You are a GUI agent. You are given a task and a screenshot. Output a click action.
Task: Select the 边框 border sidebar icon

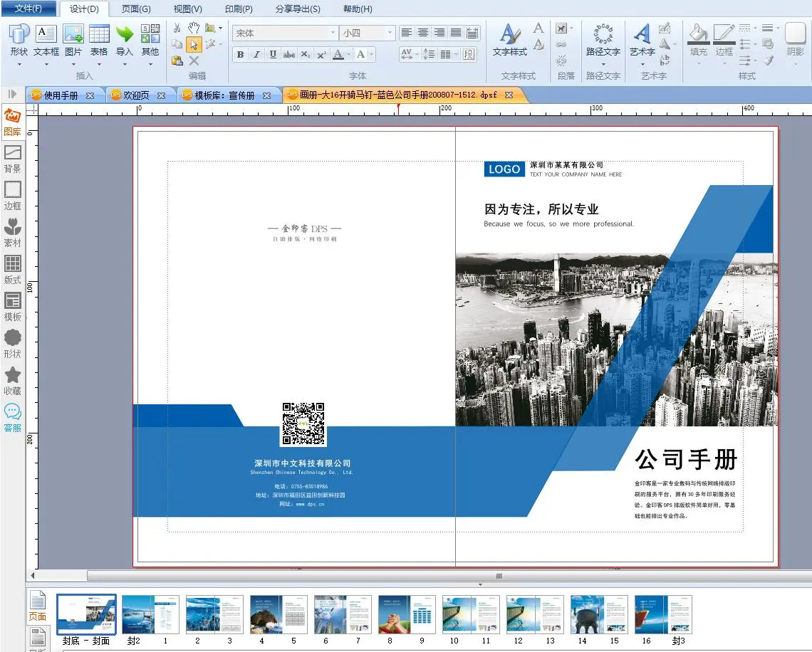click(x=12, y=195)
